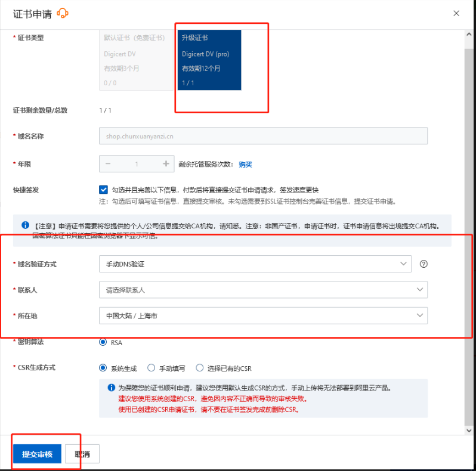The width and height of the screenshot is (476, 471).
Task: Click the 购买 link
Action: point(245,165)
